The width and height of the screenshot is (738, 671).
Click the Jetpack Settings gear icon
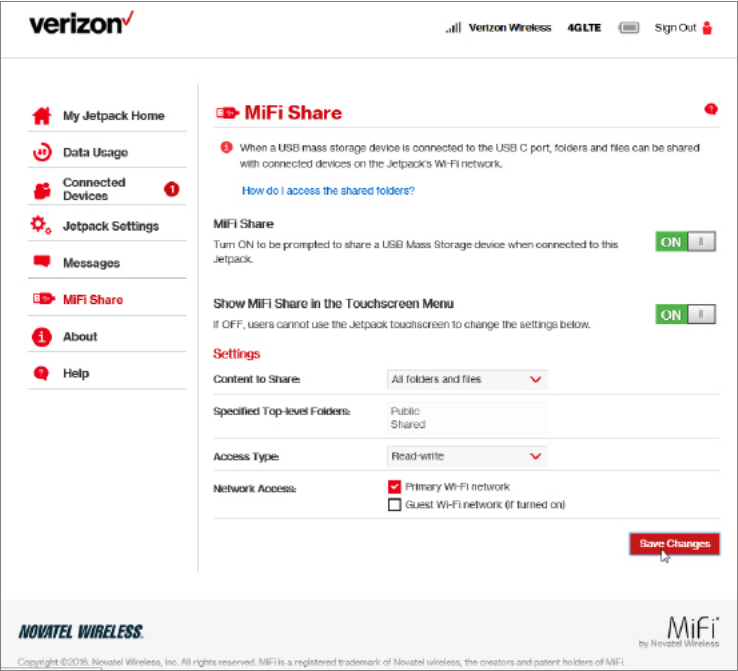[41, 225]
